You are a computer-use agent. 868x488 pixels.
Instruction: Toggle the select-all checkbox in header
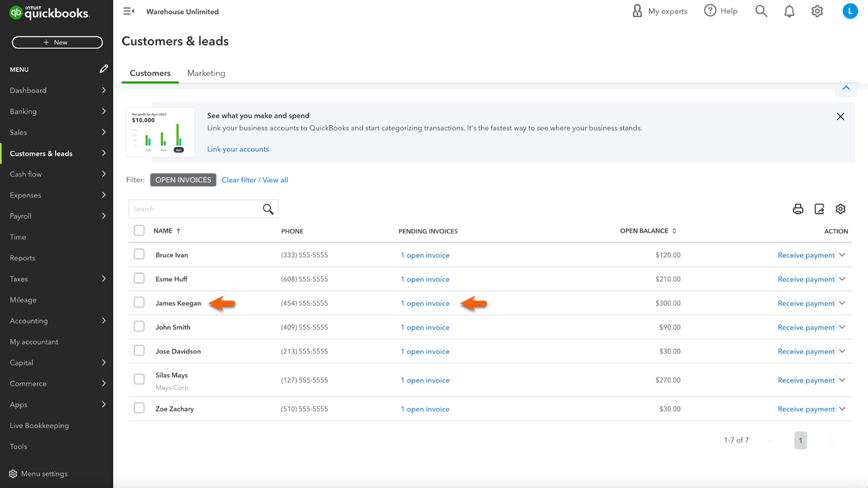coord(139,230)
